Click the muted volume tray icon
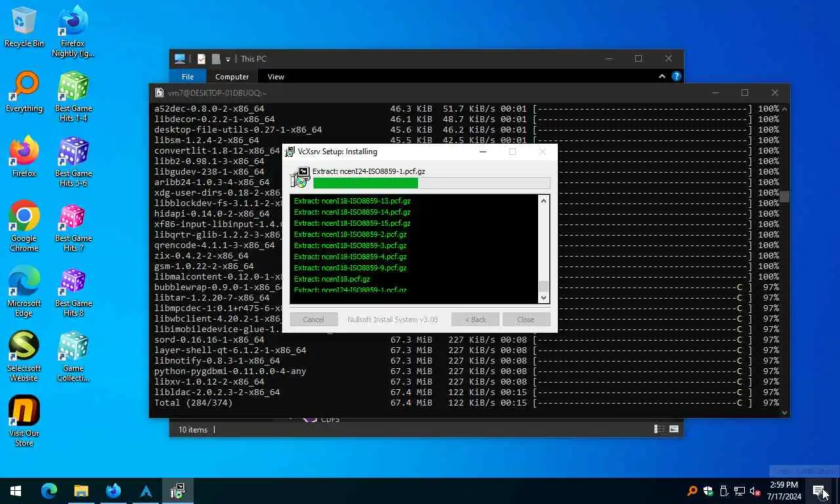The width and height of the screenshot is (840, 504). [x=755, y=491]
